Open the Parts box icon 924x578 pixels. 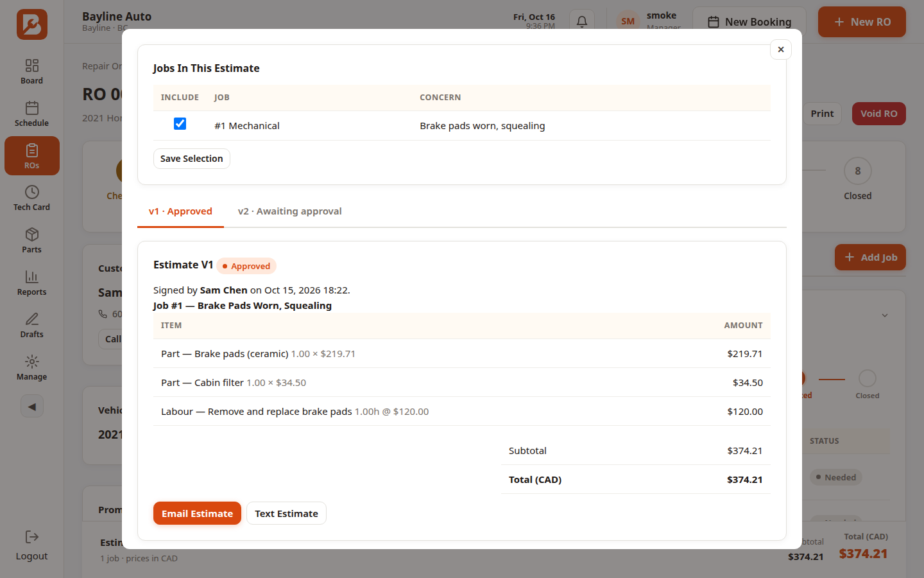pyautogui.click(x=31, y=234)
